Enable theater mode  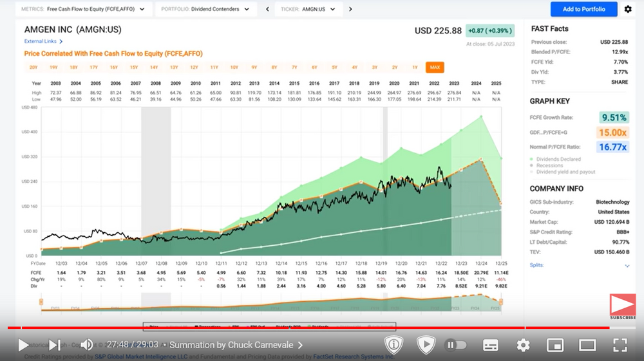click(587, 345)
